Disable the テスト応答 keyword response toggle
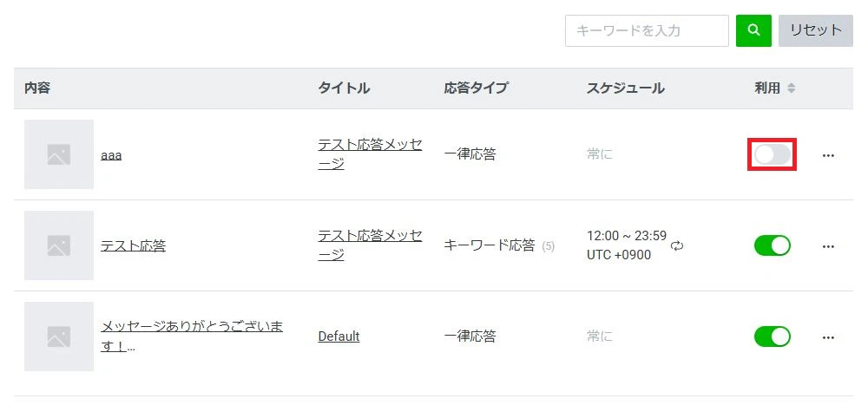Screen dimensions: 868x405 (x=773, y=245)
